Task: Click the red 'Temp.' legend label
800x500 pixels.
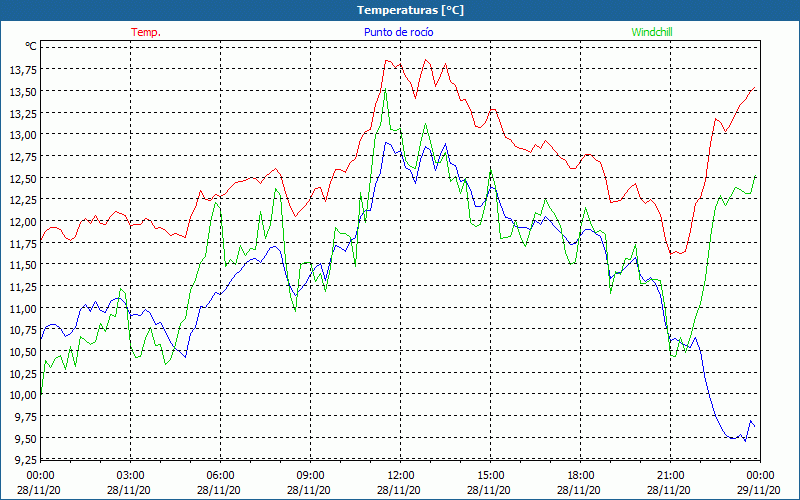Action: point(146,32)
